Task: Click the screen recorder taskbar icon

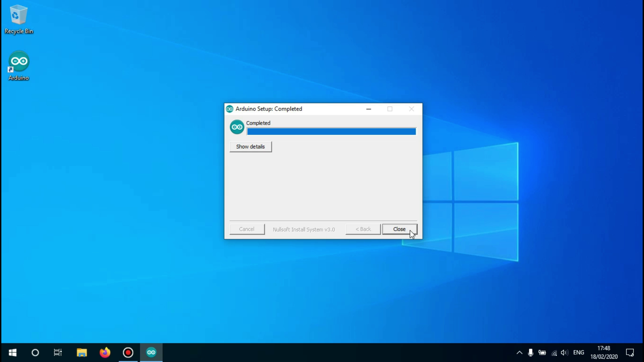Action: (128, 352)
